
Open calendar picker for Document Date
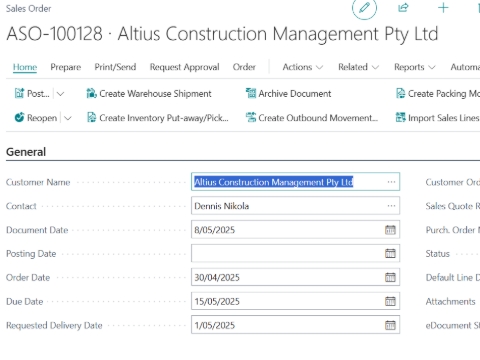click(390, 230)
